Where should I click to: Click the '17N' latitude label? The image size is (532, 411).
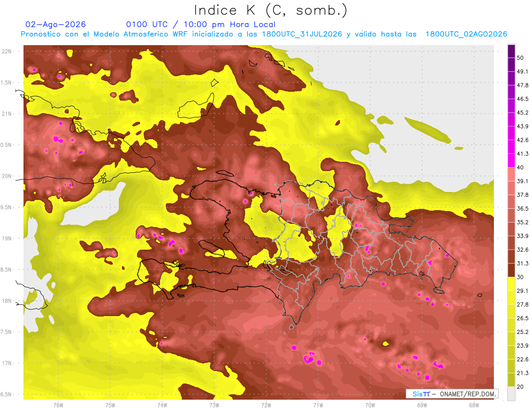point(7,363)
